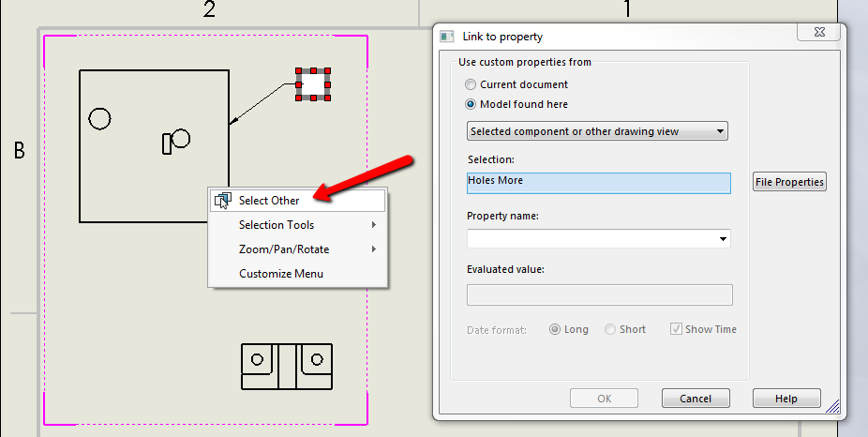Select the Model found here radio button

[471, 104]
